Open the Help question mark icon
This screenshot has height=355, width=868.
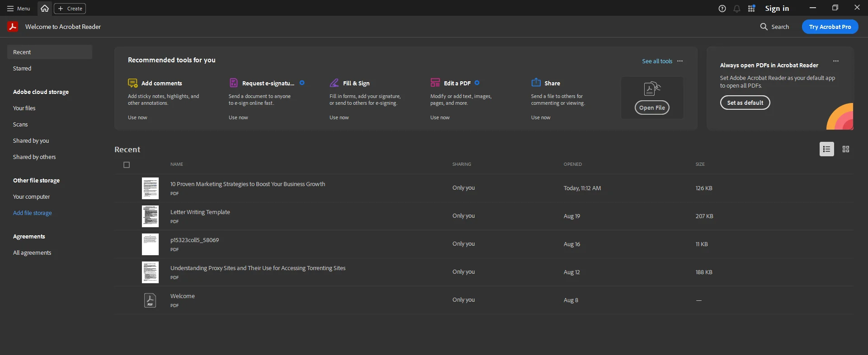click(722, 9)
